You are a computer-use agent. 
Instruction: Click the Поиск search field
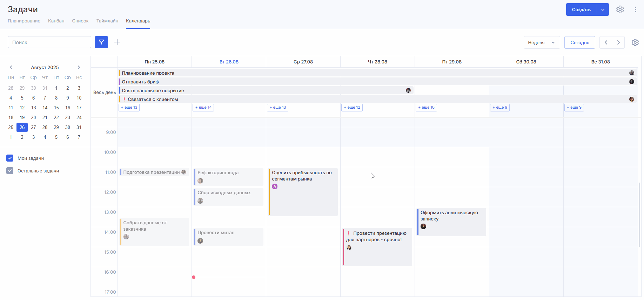tap(49, 42)
